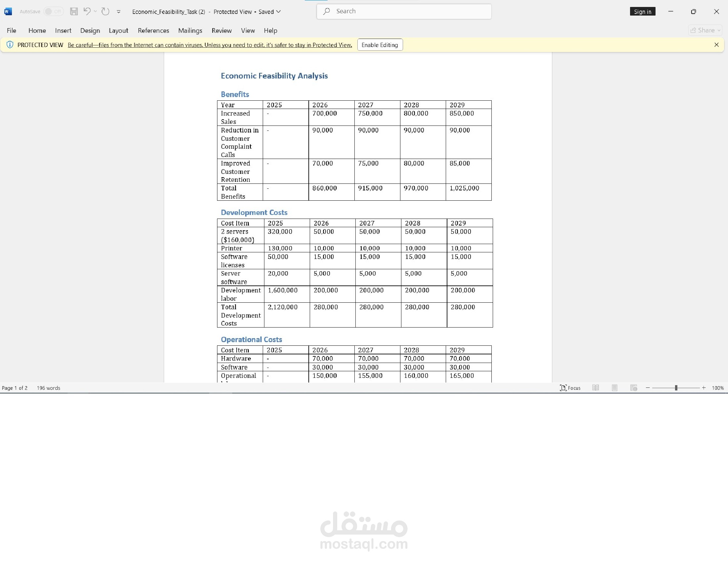Open the Undo history dropdown arrow
The image size is (728, 563).
click(x=95, y=11)
